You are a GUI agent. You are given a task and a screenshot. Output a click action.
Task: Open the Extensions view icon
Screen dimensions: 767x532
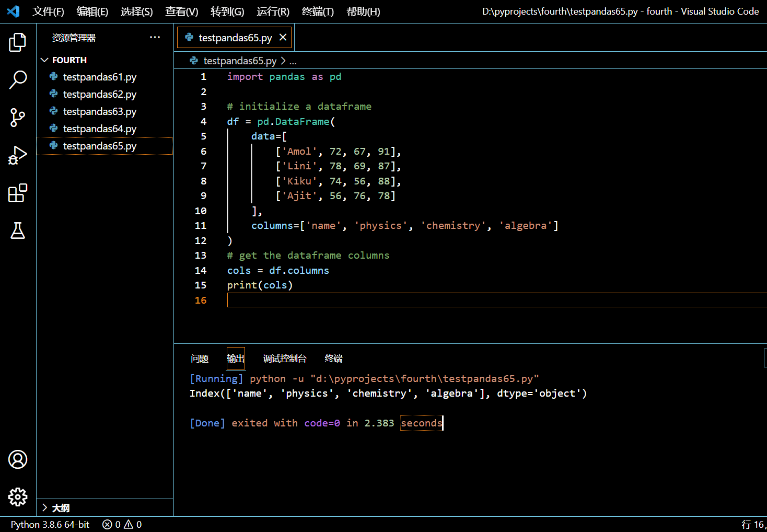(x=18, y=193)
